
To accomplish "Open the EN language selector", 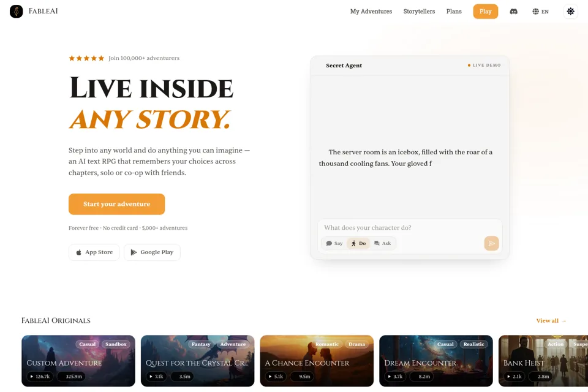I will [540, 11].
